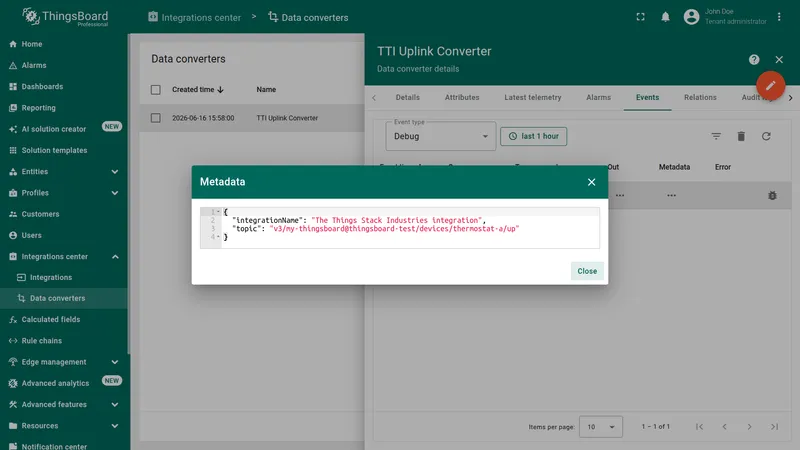
Task: Open help for data converter details
Action: click(x=754, y=60)
